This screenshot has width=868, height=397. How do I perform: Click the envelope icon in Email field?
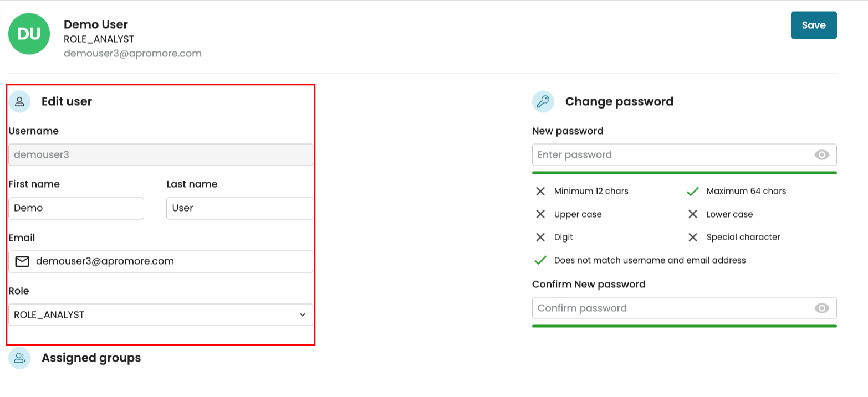(22, 261)
